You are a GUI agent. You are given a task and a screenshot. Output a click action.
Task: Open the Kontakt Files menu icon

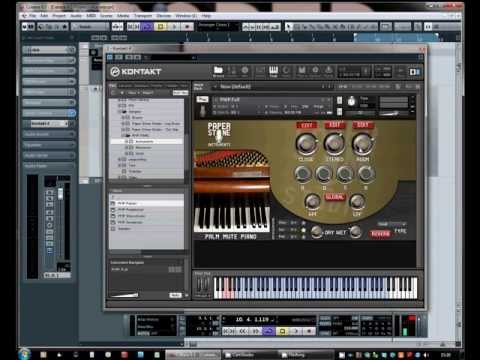click(x=302, y=71)
